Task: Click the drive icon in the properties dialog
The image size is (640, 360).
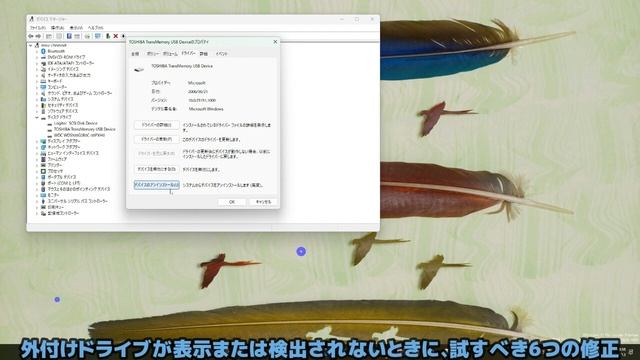Action: pyautogui.click(x=139, y=70)
